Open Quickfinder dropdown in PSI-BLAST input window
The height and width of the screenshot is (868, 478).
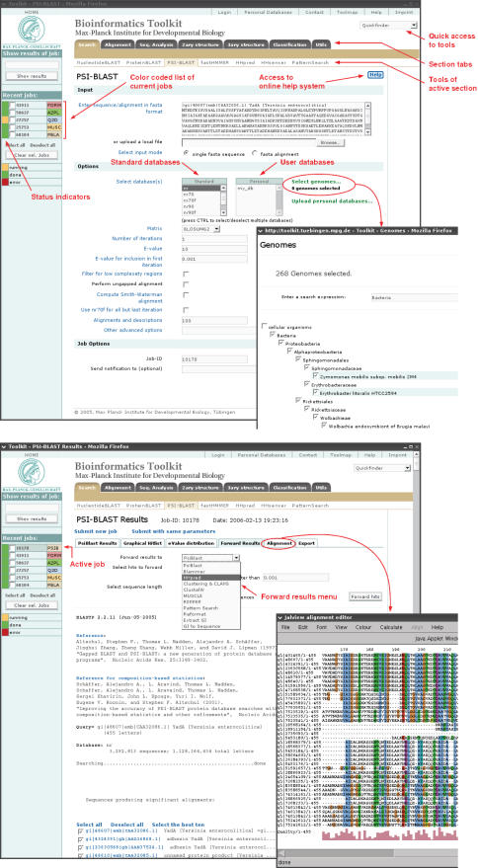(x=388, y=26)
